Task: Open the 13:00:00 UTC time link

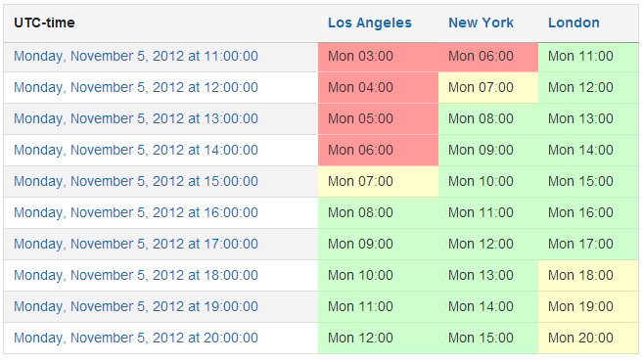Action: coord(136,118)
